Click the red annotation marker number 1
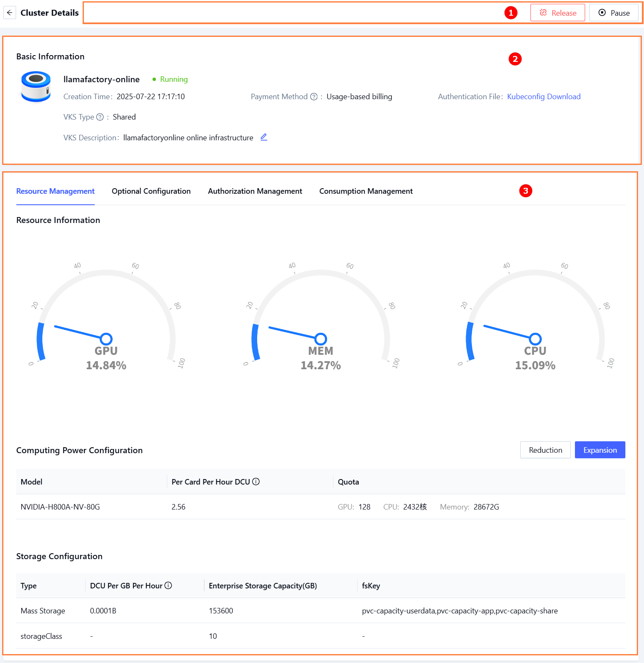 click(511, 13)
